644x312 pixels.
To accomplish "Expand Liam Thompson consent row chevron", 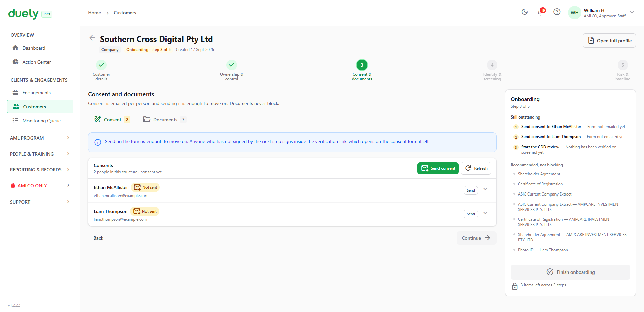I will point(485,213).
